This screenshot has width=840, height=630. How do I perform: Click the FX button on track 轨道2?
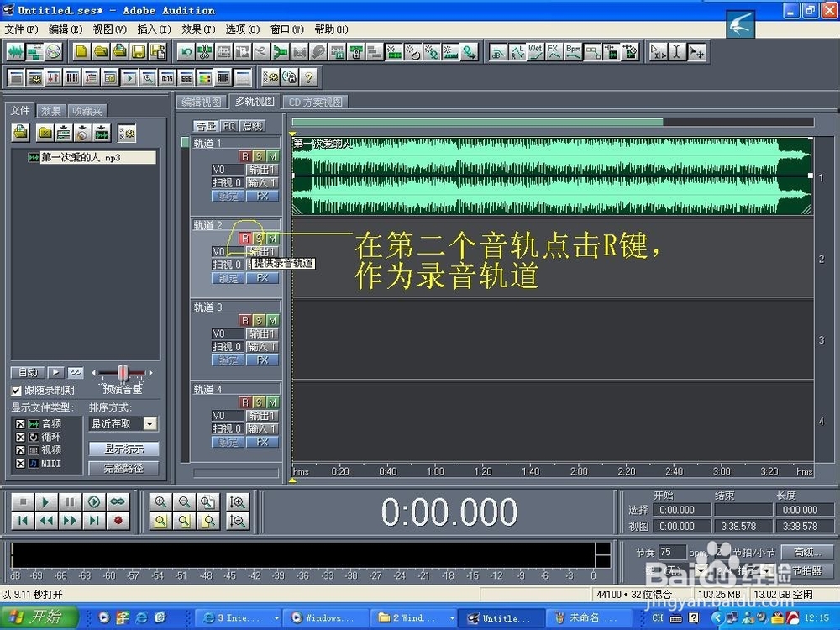click(264, 277)
